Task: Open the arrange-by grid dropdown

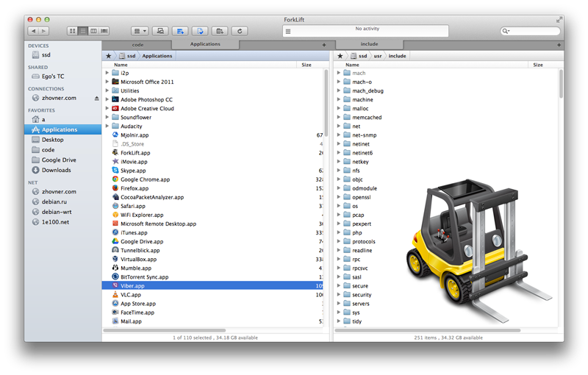Action: click(x=140, y=31)
